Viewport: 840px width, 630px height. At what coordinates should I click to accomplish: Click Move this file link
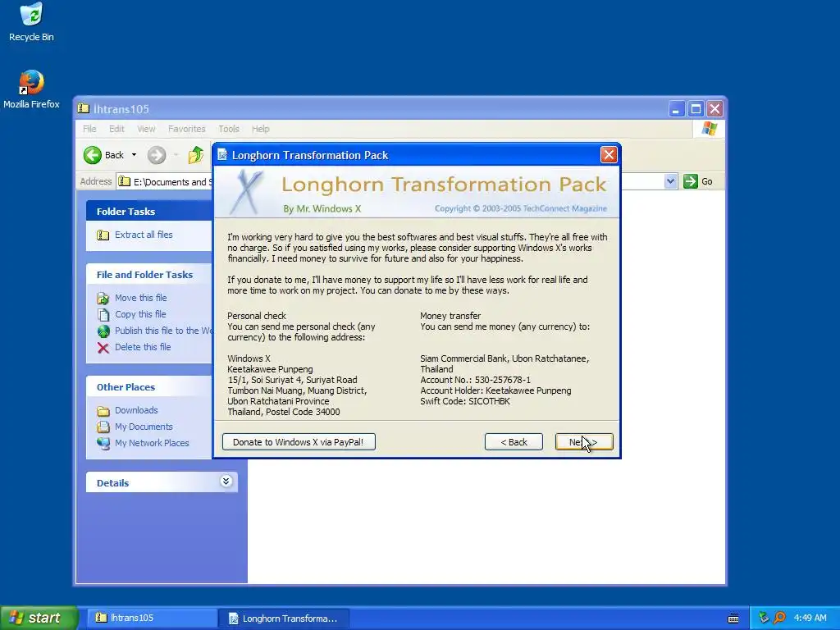[141, 298]
